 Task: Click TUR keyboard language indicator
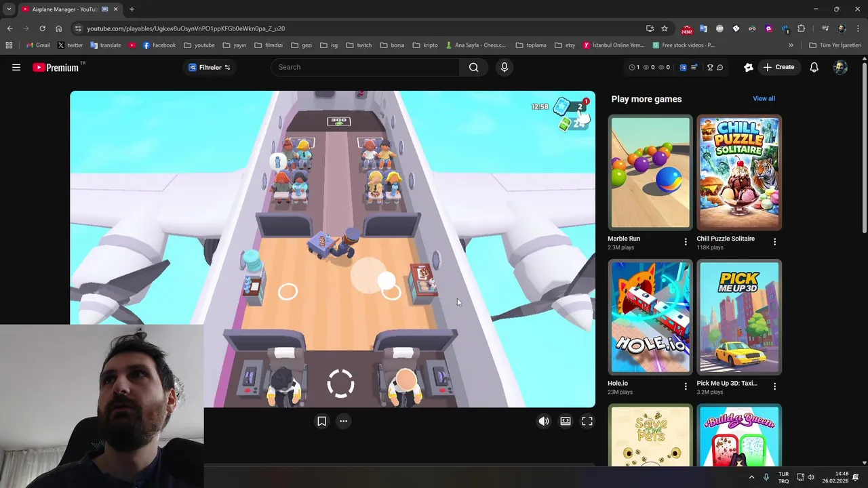click(783, 477)
